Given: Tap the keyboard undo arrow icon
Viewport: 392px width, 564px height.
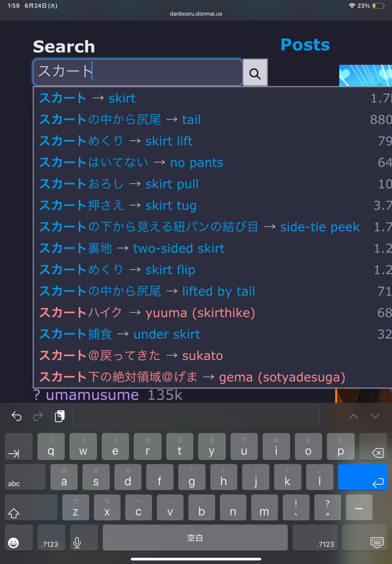Looking at the screenshot, I should [17, 416].
